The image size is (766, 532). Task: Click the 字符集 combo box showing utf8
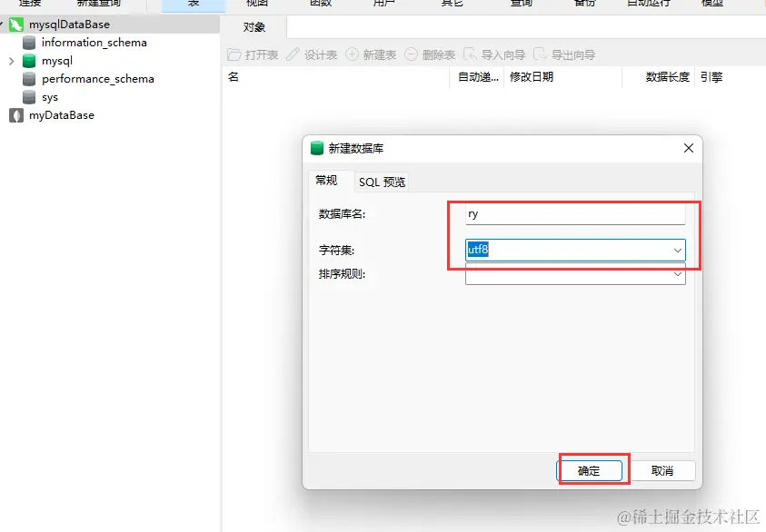pos(575,250)
